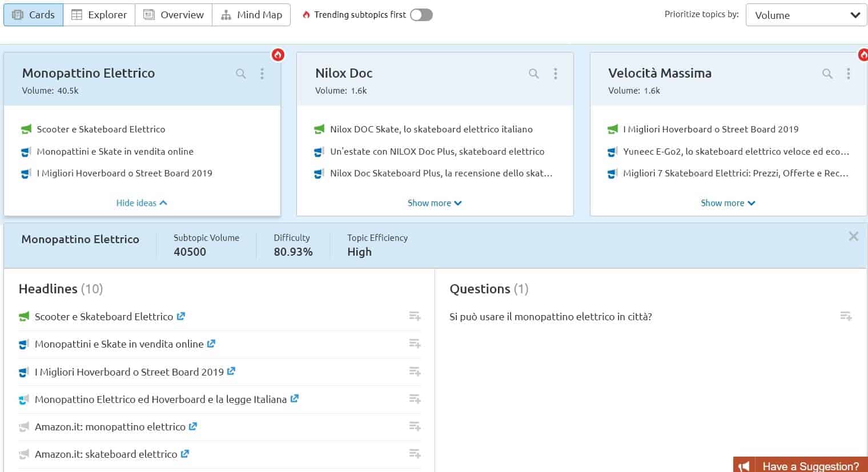868x472 pixels.
Task: Open Scooter e Skateboard Elettrico headline in Headlines list
Action: (x=104, y=317)
